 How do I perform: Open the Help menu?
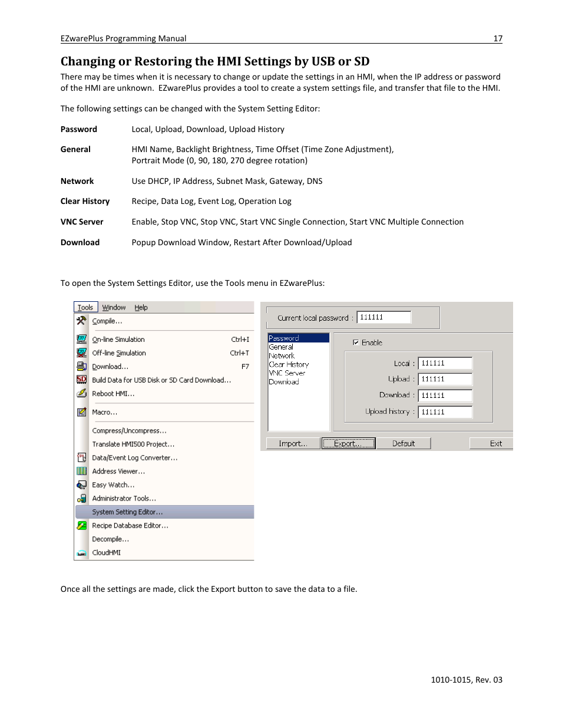pos(141,307)
